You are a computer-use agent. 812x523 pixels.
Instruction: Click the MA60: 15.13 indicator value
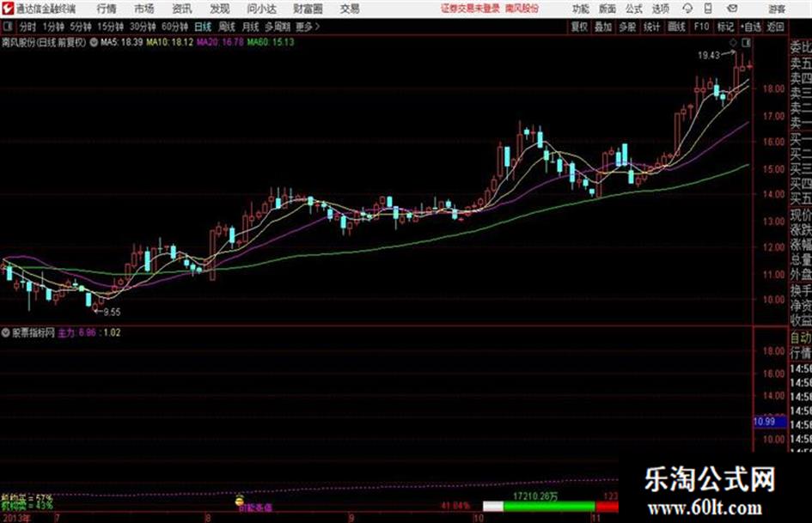pyautogui.click(x=271, y=42)
